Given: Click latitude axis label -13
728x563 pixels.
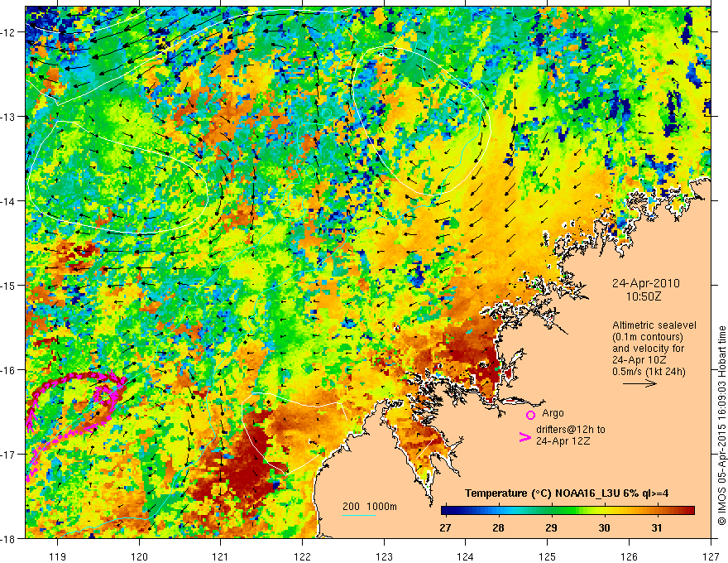Looking at the screenshot, I should 8,117.
